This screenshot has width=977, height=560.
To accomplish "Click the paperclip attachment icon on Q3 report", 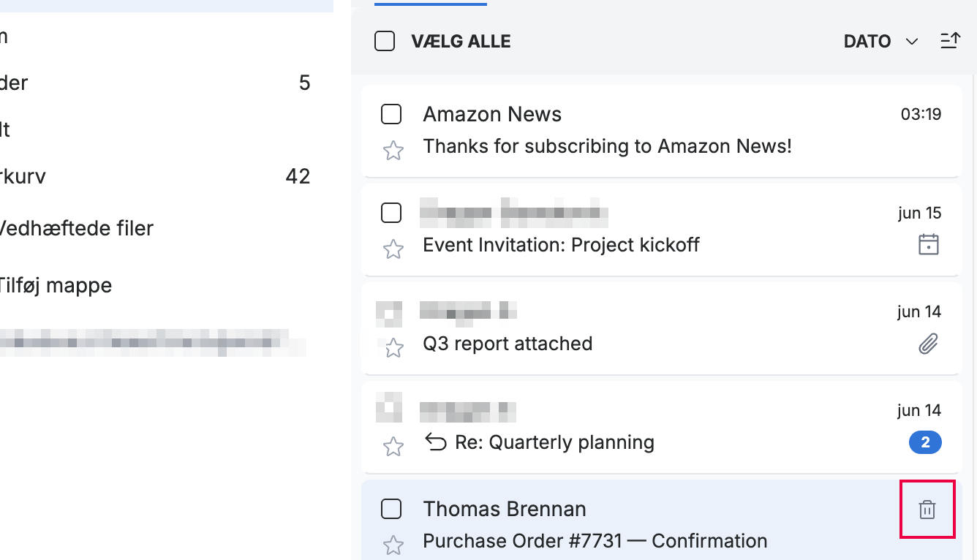I will (x=928, y=344).
